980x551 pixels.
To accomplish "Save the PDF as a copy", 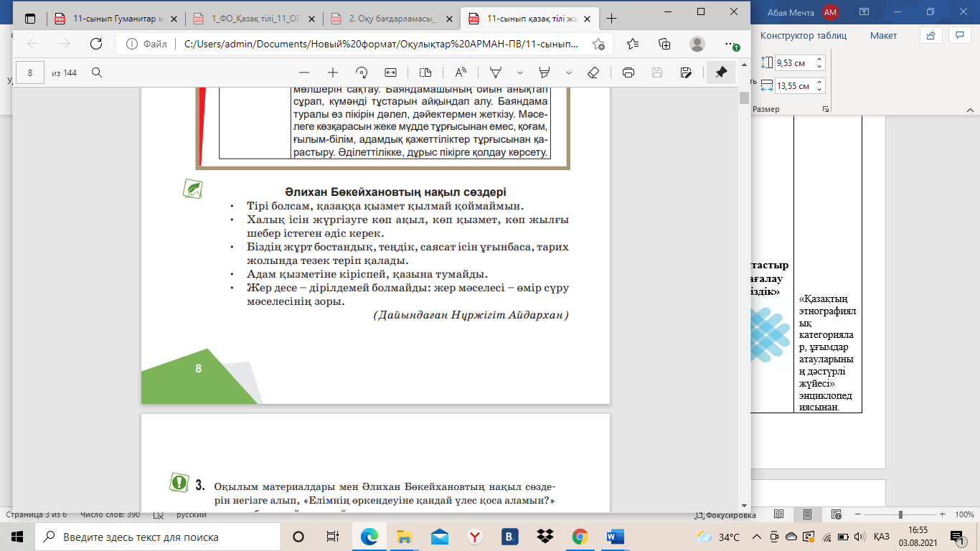I will [x=686, y=72].
